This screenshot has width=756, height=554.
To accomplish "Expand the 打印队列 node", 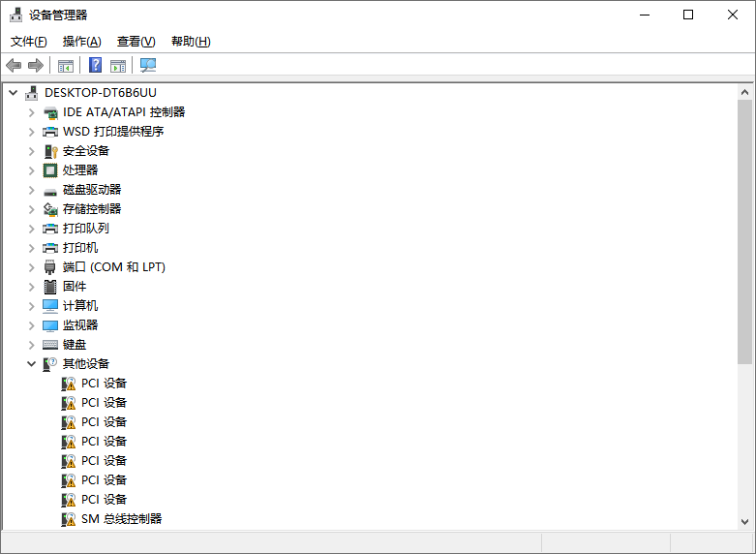I will coord(31,229).
